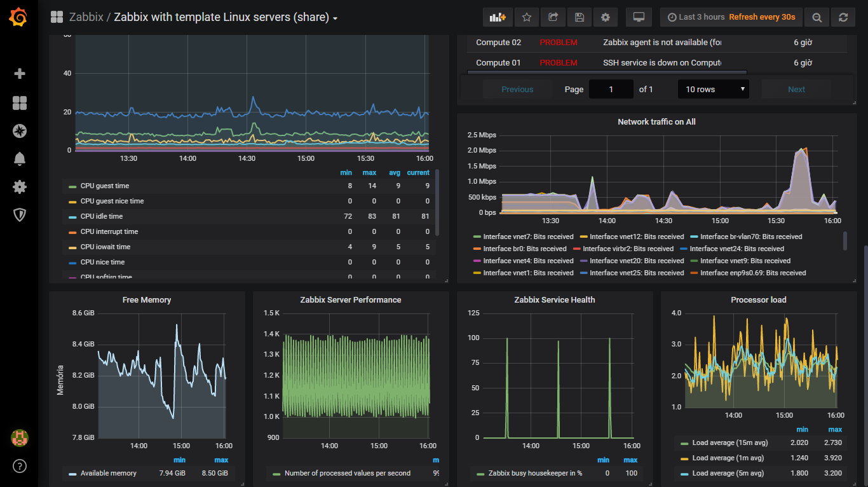Toggle Interface vnet7 Bits received series
This screenshot has height=487, width=868.
(528, 237)
